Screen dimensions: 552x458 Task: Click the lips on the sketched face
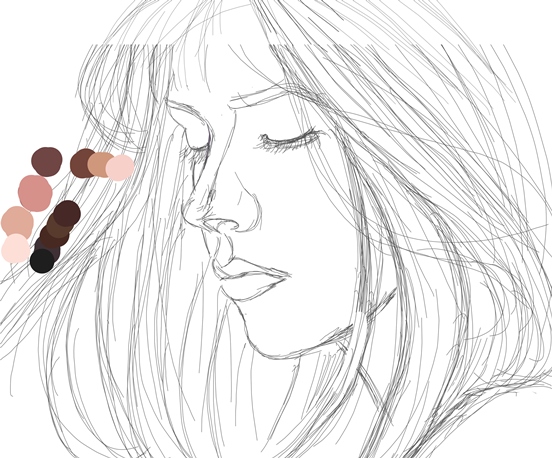[x=252, y=279]
